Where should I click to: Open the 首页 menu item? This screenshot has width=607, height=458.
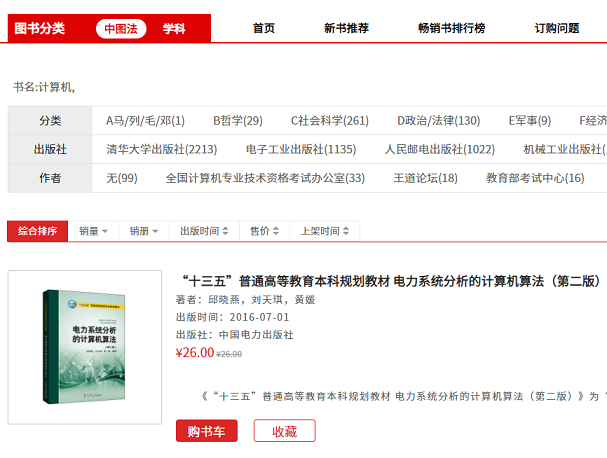click(x=264, y=28)
